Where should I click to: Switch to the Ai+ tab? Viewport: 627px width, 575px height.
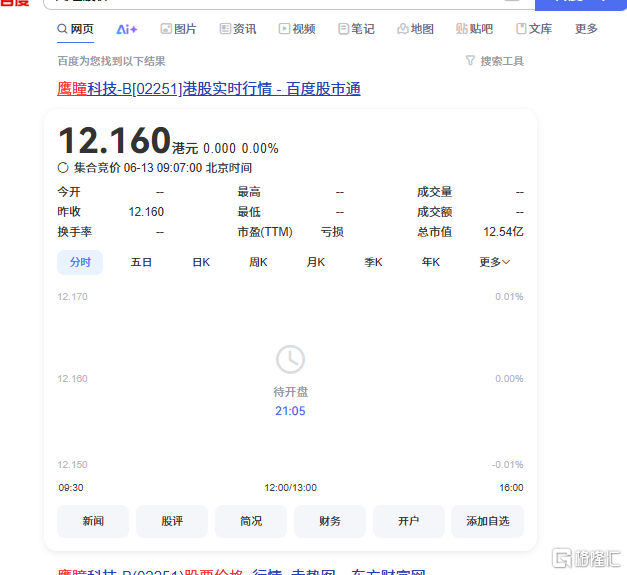(127, 29)
